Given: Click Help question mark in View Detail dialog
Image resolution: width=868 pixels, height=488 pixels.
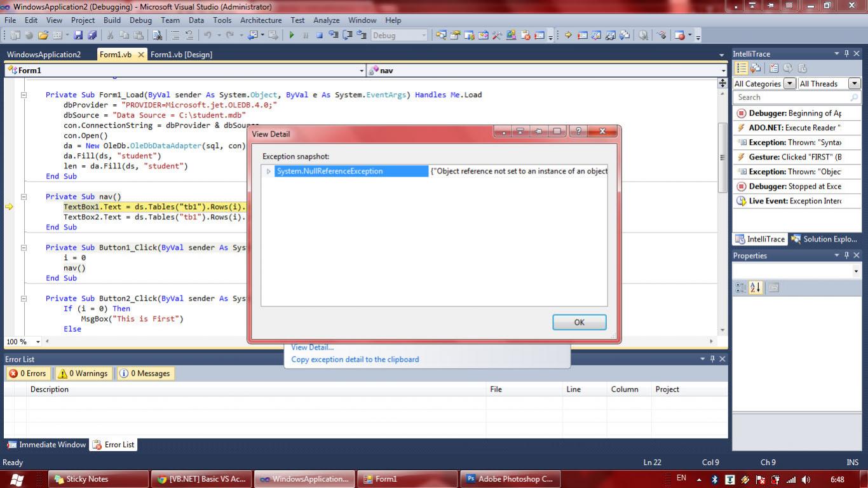Looking at the screenshot, I should 578,132.
